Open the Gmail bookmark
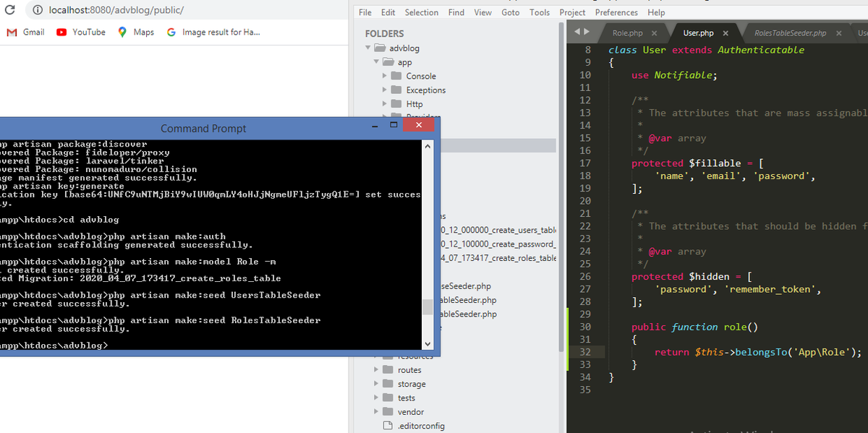The height and width of the screenshot is (433, 868). 26,32
